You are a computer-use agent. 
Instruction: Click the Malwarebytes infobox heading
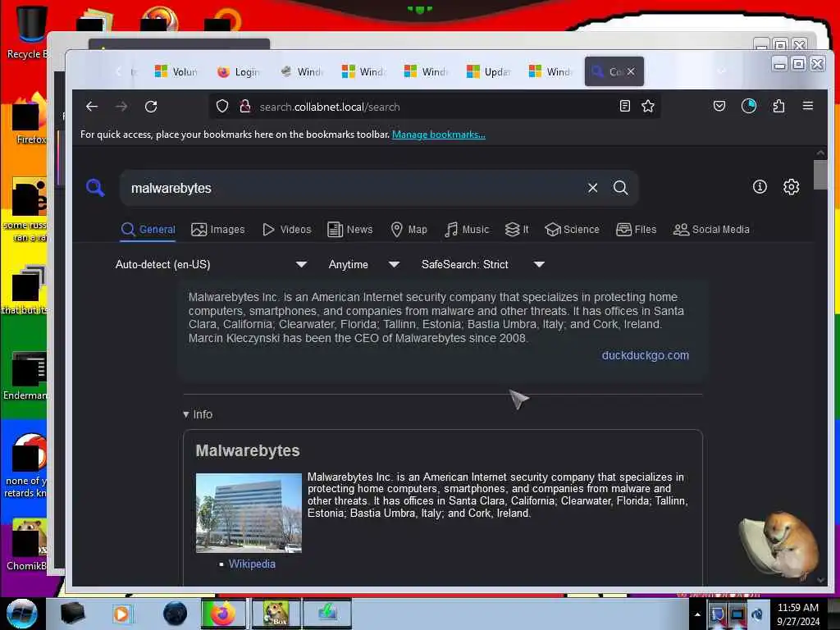click(248, 450)
